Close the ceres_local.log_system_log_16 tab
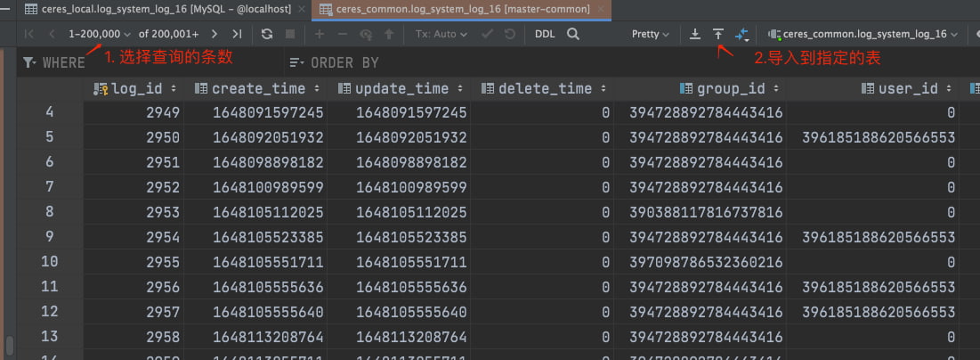This screenshot has height=360, width=980. 301,10
